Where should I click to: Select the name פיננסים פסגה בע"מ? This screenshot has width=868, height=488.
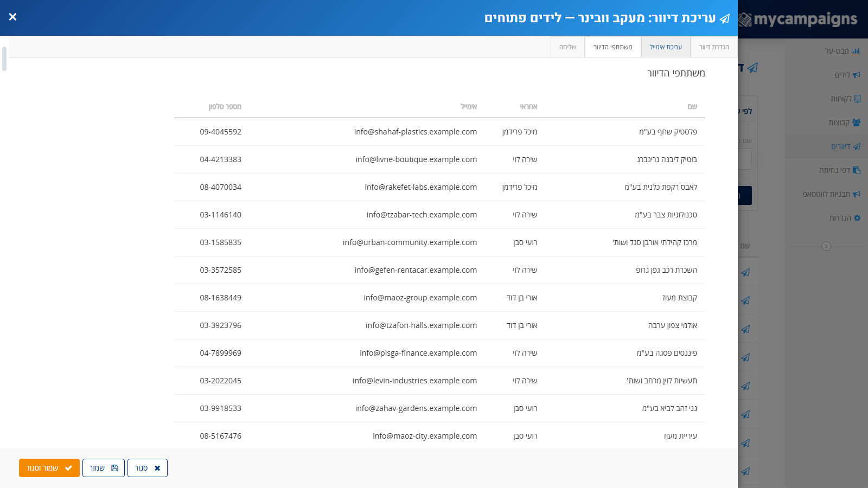coord(667,353)
